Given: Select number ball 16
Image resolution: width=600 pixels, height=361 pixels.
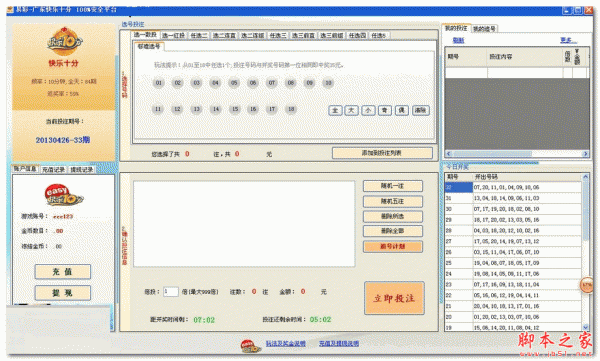Looking at the screenshot, I should click(x=253, y=109).
